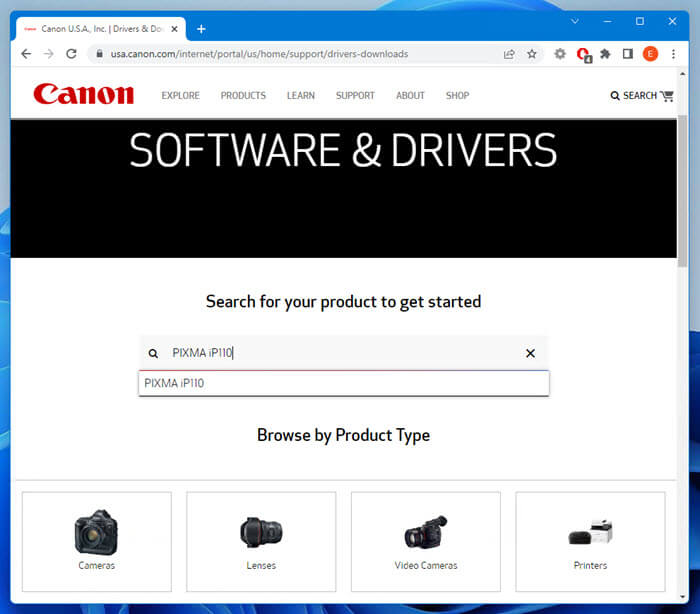Open the PRODUCTS menu

pos(243,96)
